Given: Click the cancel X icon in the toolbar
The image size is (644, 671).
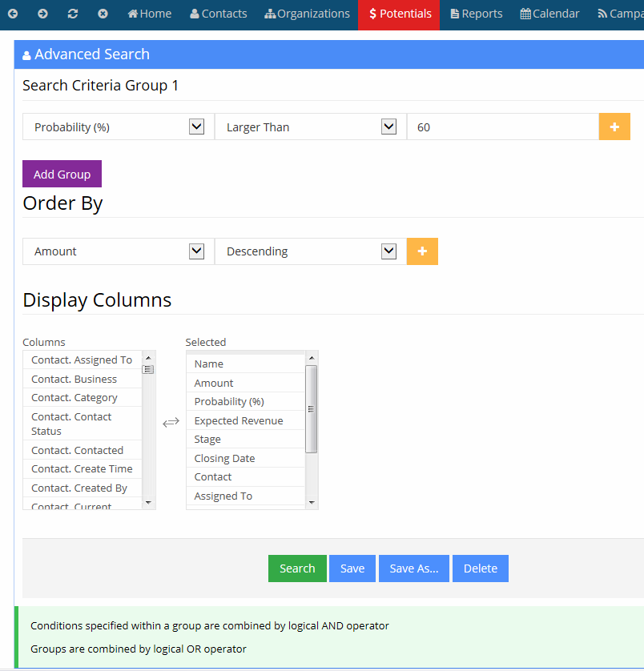Looking at the screenshot, I should click(103, 13).
